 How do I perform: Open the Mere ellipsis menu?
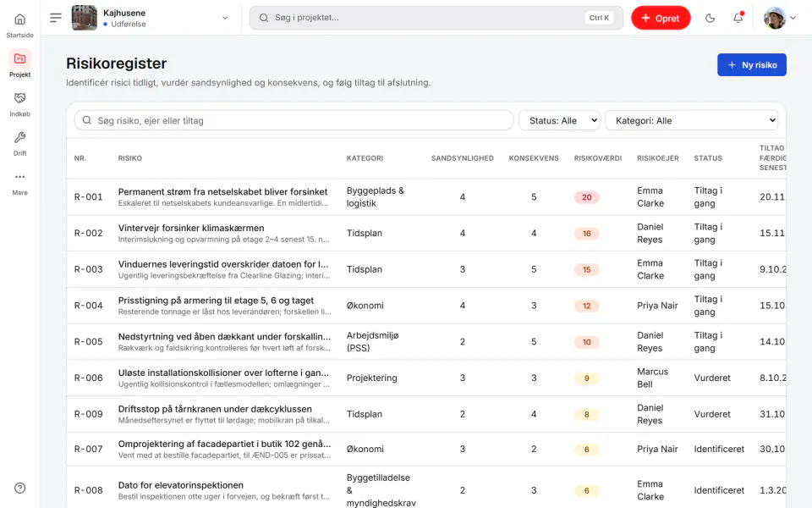[19, 177]
